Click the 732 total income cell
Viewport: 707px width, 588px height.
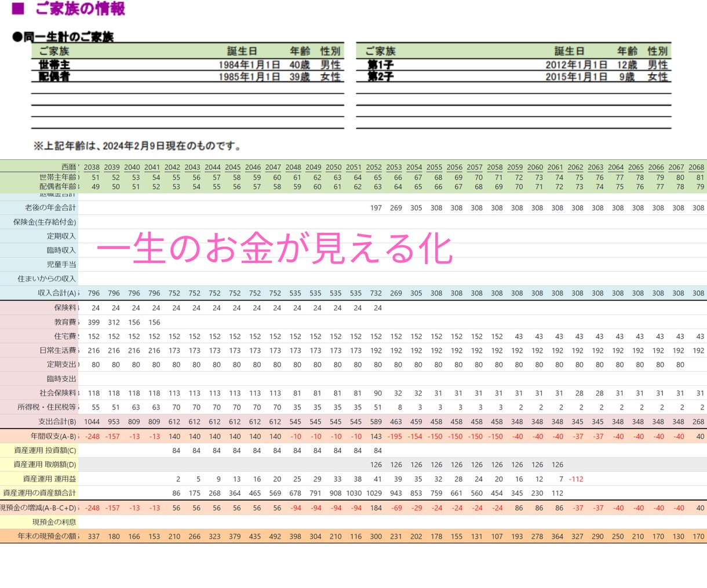point(376,293)
